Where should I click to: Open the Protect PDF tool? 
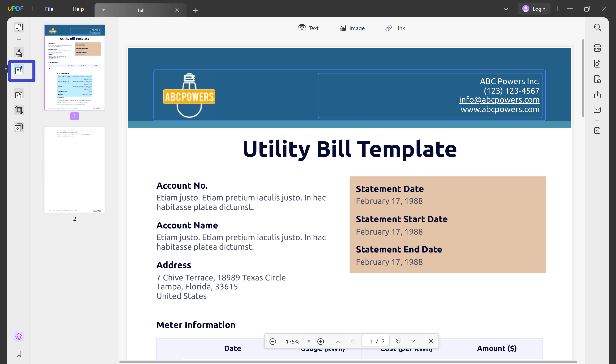598,79
